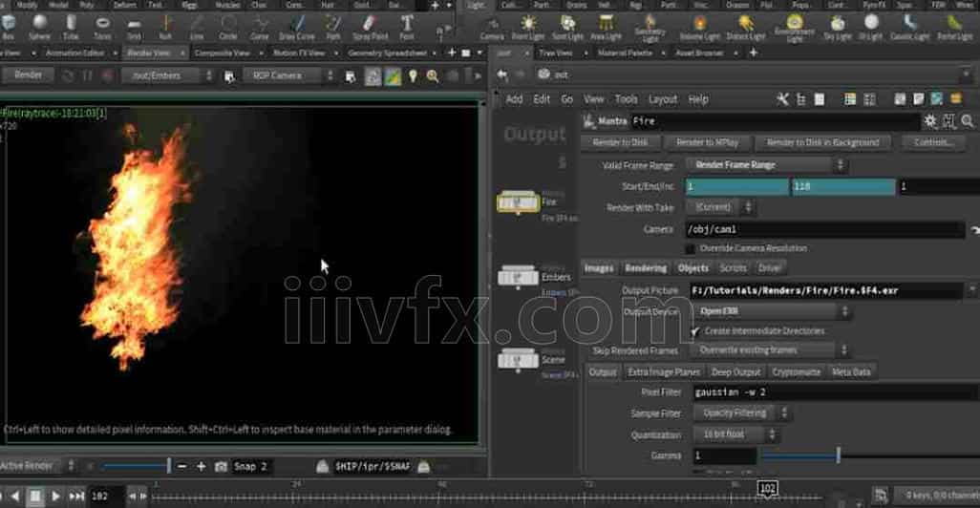Click the timeline play forward button
The image size is (980, 508).
click(x=55, y=497)
